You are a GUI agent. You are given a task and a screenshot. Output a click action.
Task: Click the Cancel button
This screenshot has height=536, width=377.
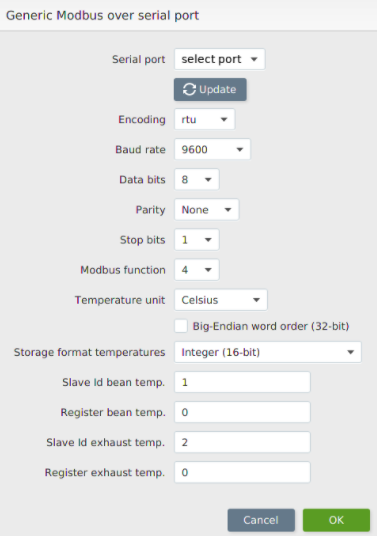click(261, 520)
